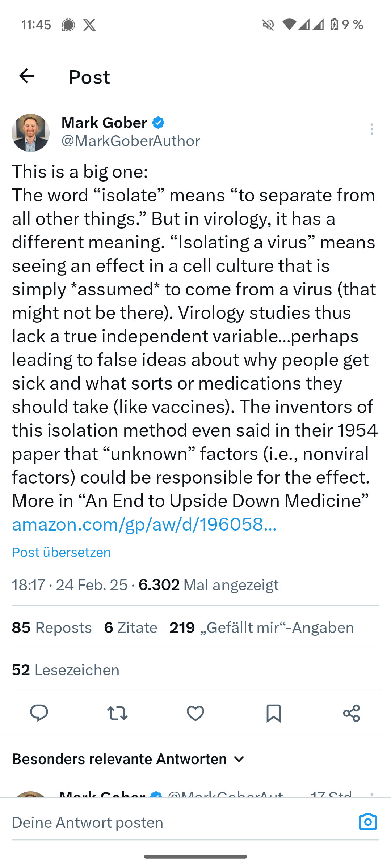Tap Mark Gober's blue verified badge
This screenshot has height=868, width=391.
158,123
